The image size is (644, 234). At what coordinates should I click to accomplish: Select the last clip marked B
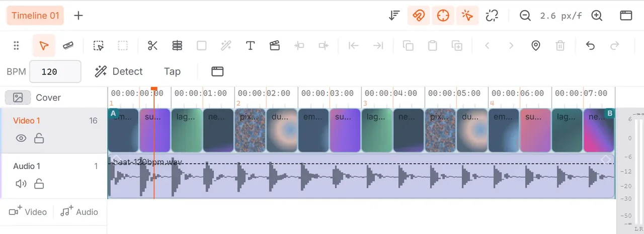click(599, 130)
